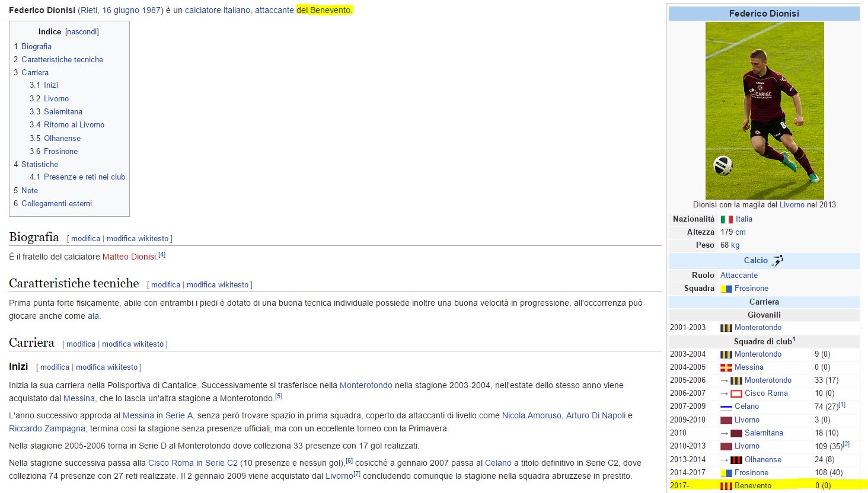Open the ala link
This screenshot has width=868, height=493.
tap(93, 316)
